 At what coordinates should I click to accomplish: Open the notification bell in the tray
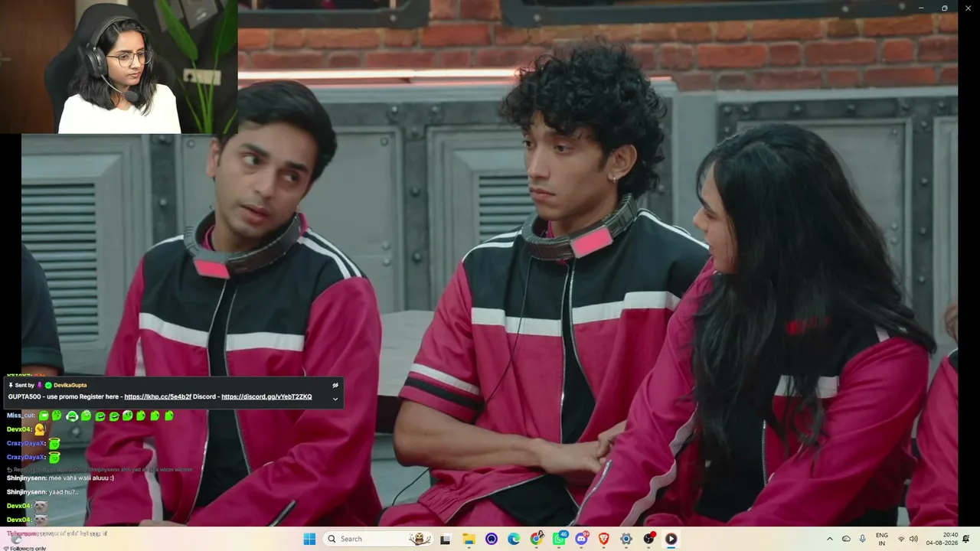(x=966, y=539)
